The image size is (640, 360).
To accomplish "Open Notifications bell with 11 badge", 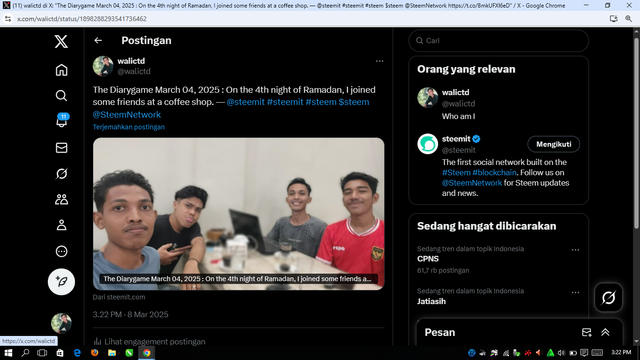I will tap(62, 121).
